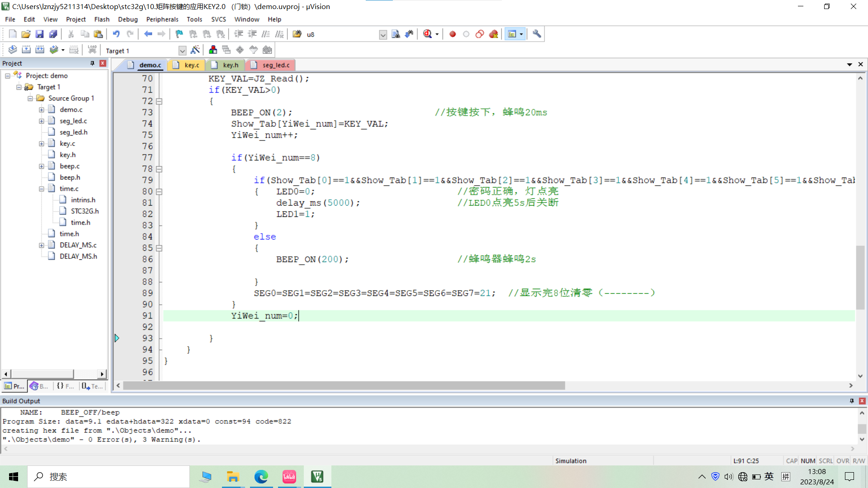Screen dimensions: 868x488
Task: Collapse the code fold at line 72
Action: pos(159,101)
